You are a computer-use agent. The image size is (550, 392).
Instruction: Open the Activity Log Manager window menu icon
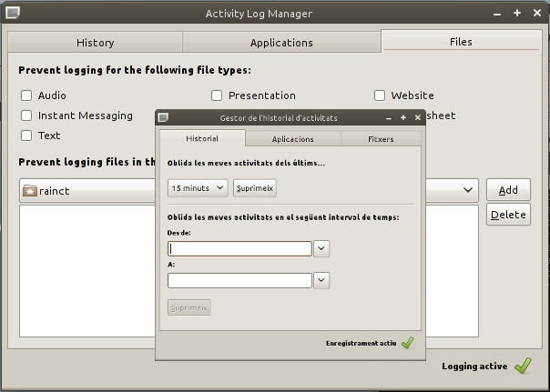[x=14, y=14]
